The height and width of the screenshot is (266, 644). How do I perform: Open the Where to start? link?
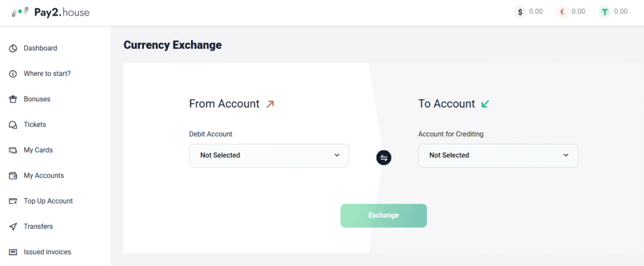pos(47,74)
